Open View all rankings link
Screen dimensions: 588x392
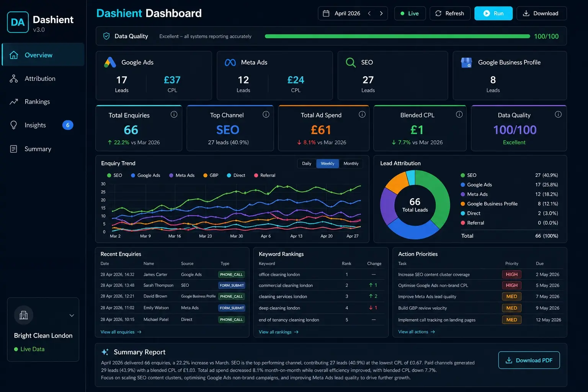coord(279,332)
